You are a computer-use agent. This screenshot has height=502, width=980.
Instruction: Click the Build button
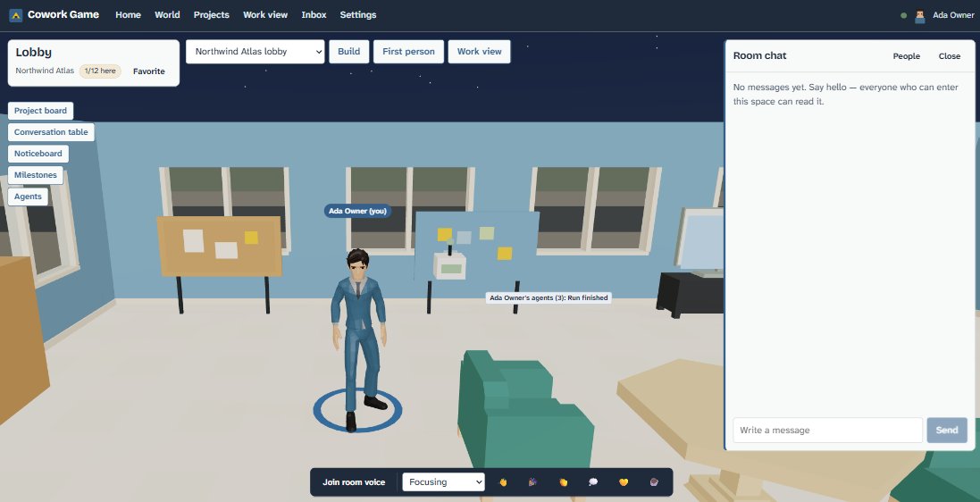(348, 52)
